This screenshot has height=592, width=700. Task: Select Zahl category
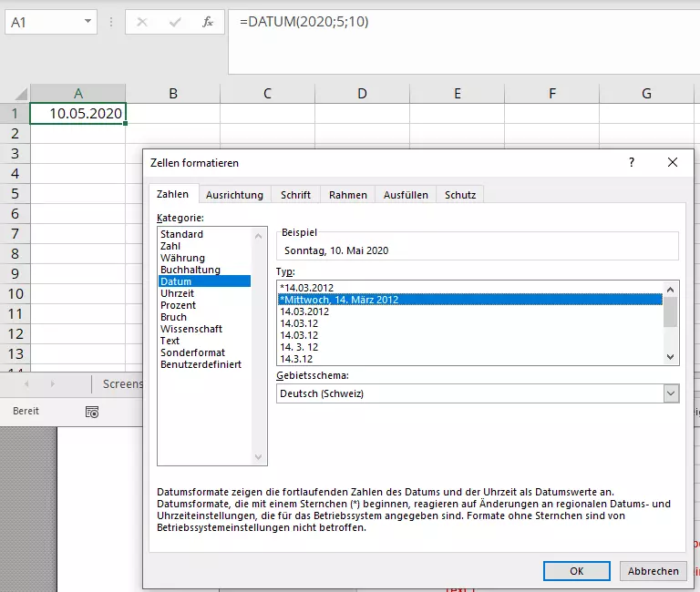coord(204,246)
